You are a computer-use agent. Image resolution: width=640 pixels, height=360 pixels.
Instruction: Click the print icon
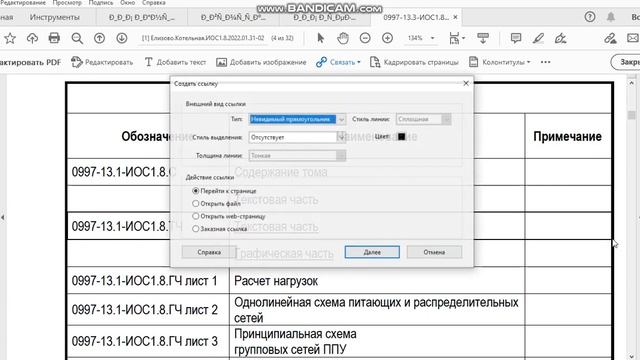coord(54,38)
